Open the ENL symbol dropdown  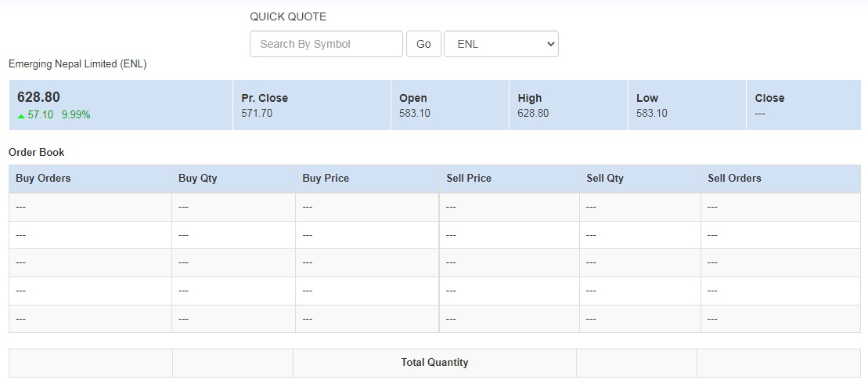[x=501, y=44]
